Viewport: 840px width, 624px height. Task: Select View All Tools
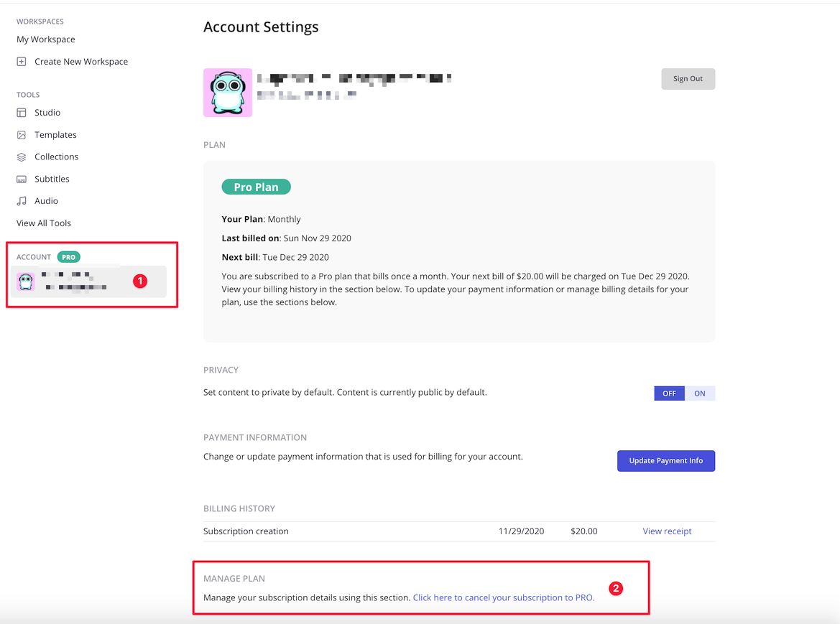pyautogui.click(x=44, y=223)
